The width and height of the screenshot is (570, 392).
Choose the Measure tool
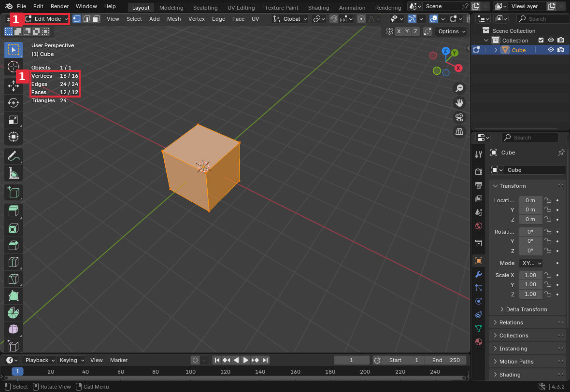(14, 173)
